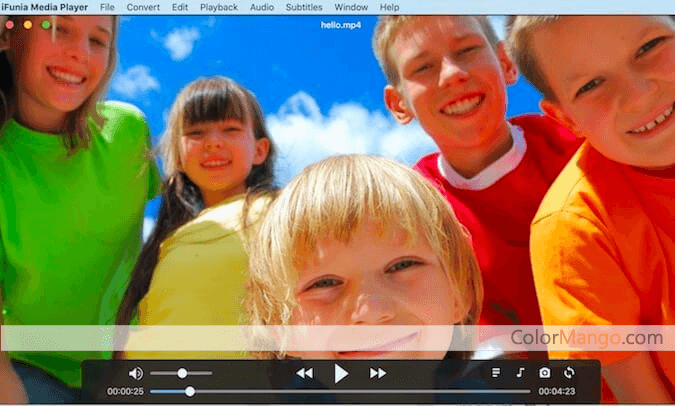Take a snapshot with the camera icon
The image size is (675, 406).
(545, 372)
